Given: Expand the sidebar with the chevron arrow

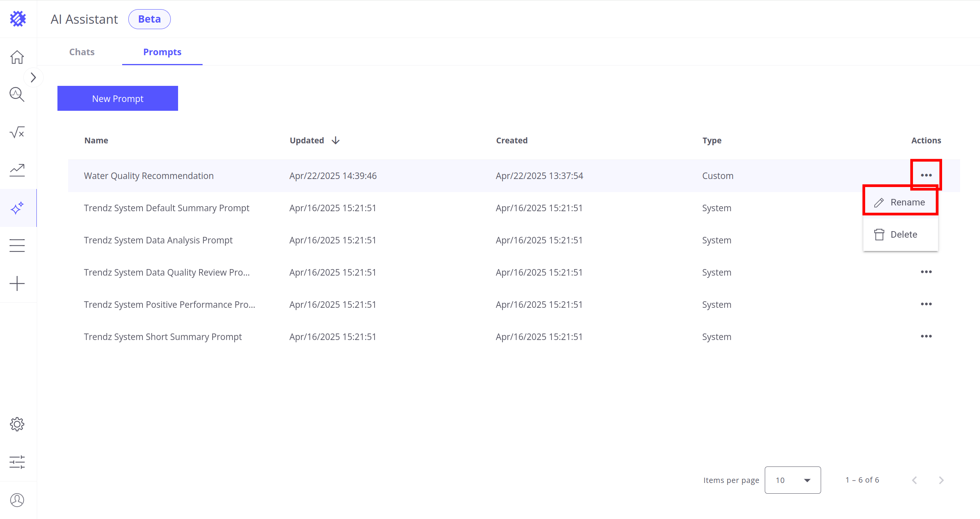Looking at the screenshot, I should [x=33, y=77].
